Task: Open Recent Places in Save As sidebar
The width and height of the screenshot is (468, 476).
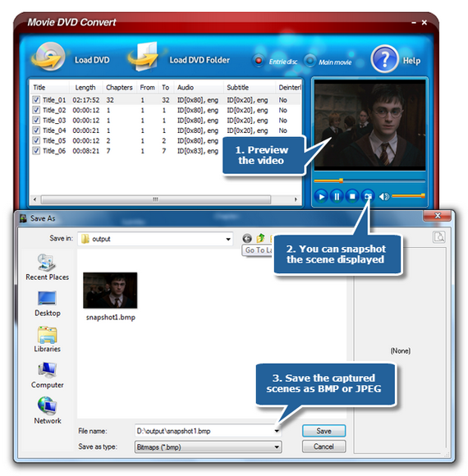Action: [x=47, y=268]
